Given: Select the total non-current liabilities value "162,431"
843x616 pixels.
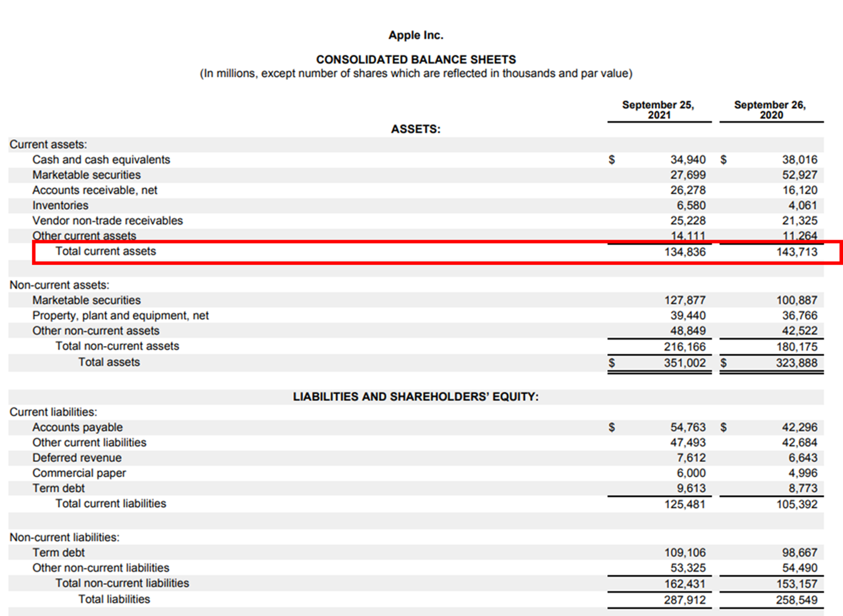Looking at the screenshot, I should [x=685, y=584].
